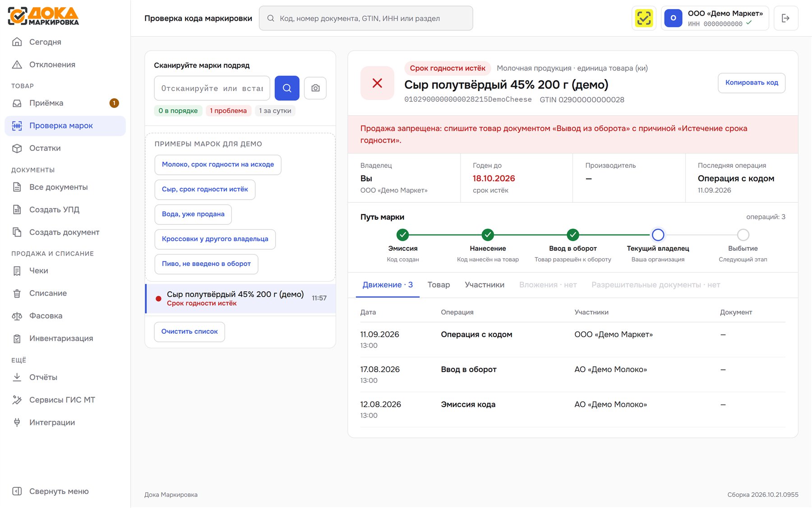This screenshot has width=812, height=508.
Task: Click the logout icon in header
Action: (x=786, y=18)
